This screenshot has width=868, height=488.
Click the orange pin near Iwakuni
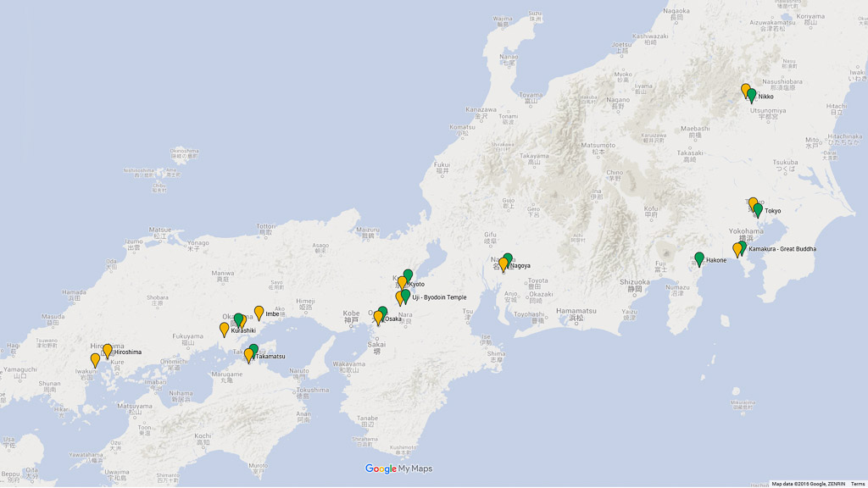coord(95,359)
